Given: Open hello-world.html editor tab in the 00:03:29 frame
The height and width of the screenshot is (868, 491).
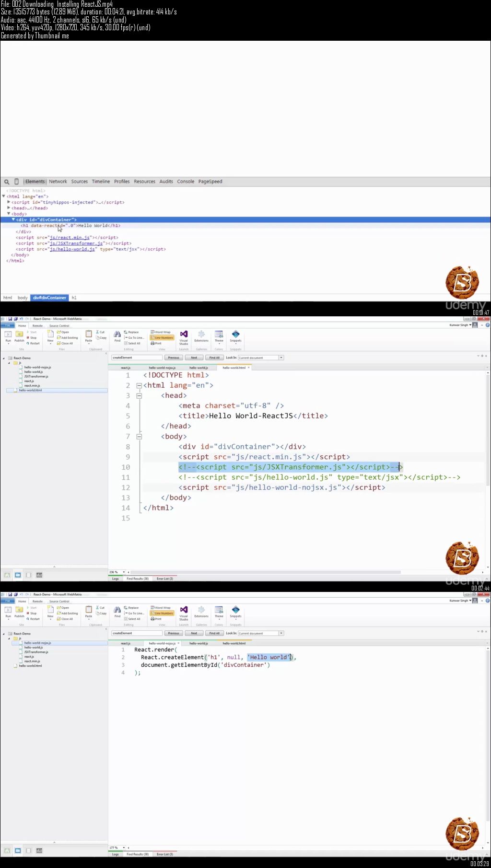Looking at the screenshot, I should (234, 643).
